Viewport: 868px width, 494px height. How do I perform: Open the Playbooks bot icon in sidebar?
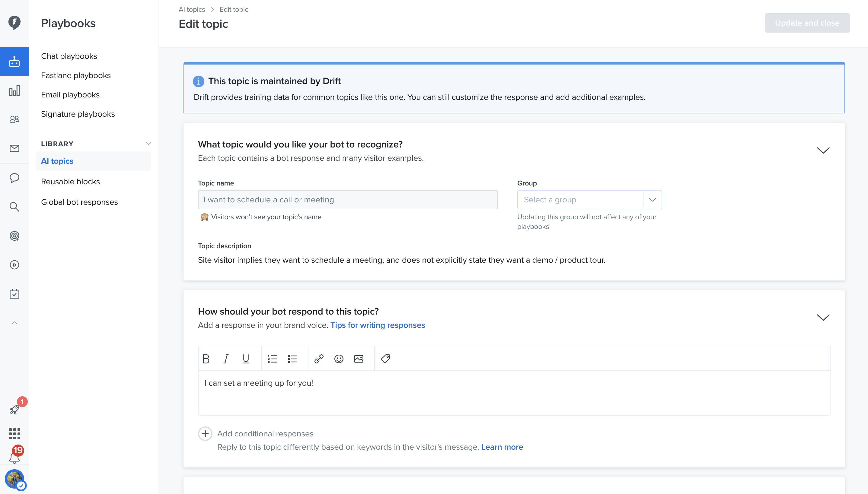click(14, 62)
